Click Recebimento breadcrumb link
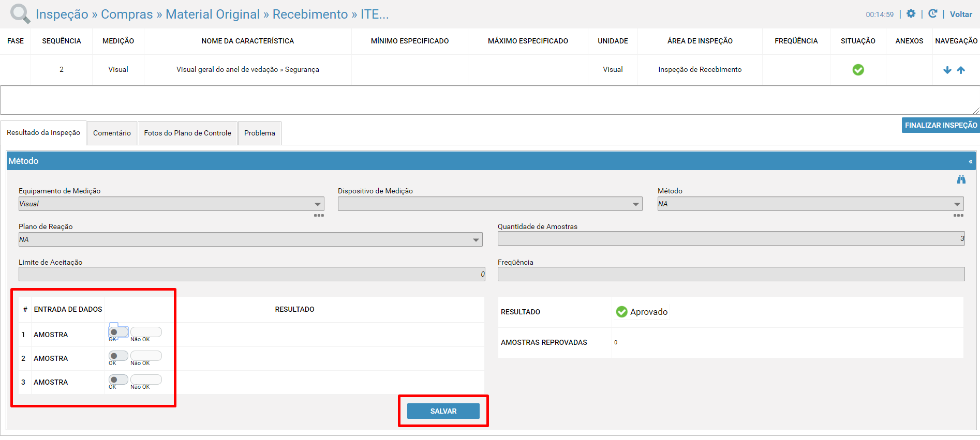Image resolution: width=980 pixels, height=440 pixels. tap(310, 14)
